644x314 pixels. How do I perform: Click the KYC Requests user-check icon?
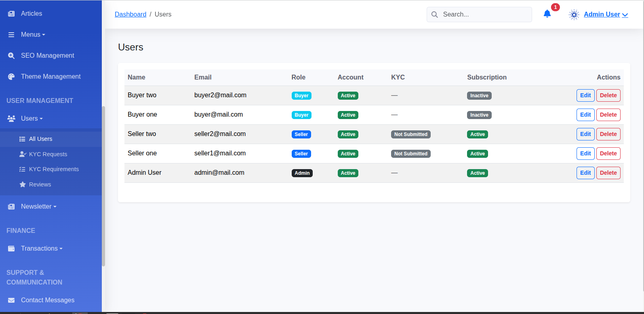(x=23, y=154)
